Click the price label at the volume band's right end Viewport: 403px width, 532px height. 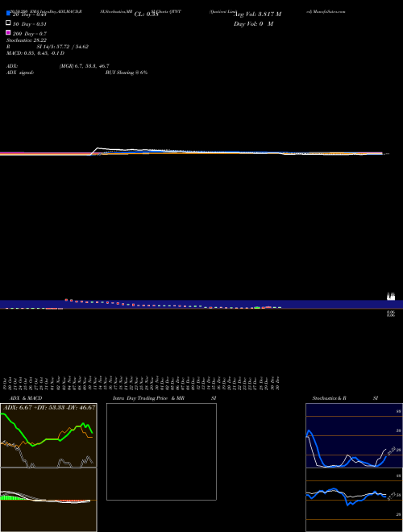pyautogui.click(x=391, y=297)
